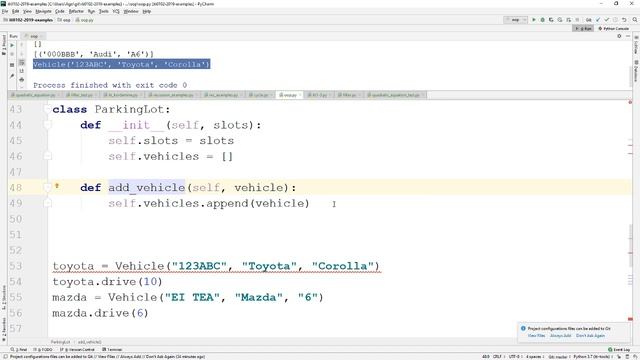Screen dimensions: 640x360
Task: Open Database side panel on right edge
Action: [x=636, y=71]
